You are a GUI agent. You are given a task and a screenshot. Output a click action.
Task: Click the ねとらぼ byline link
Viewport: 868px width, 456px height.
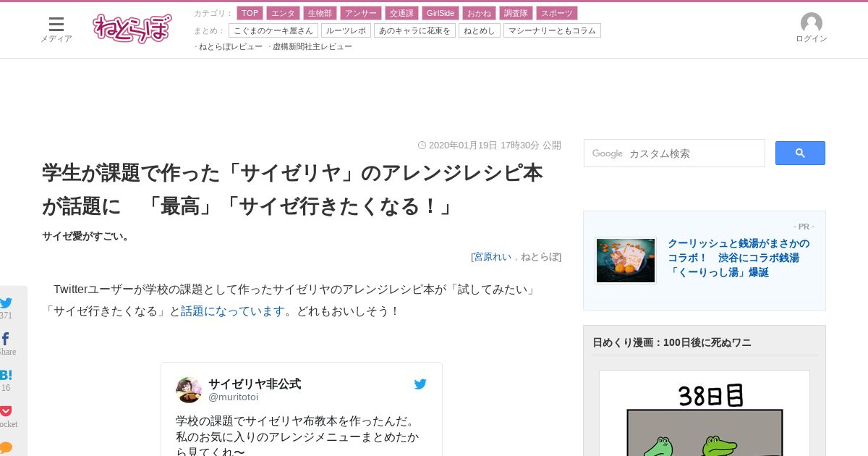[x=540, y=256]
